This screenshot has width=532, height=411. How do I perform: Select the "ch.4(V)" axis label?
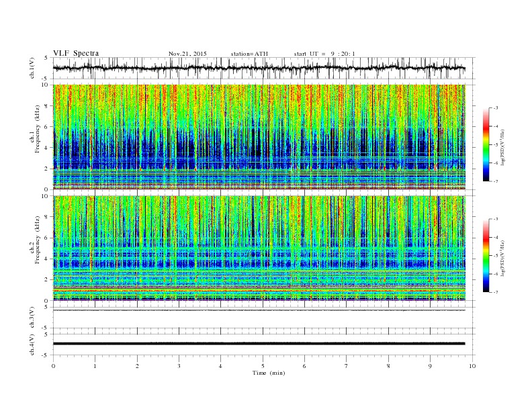click(32, 345)
